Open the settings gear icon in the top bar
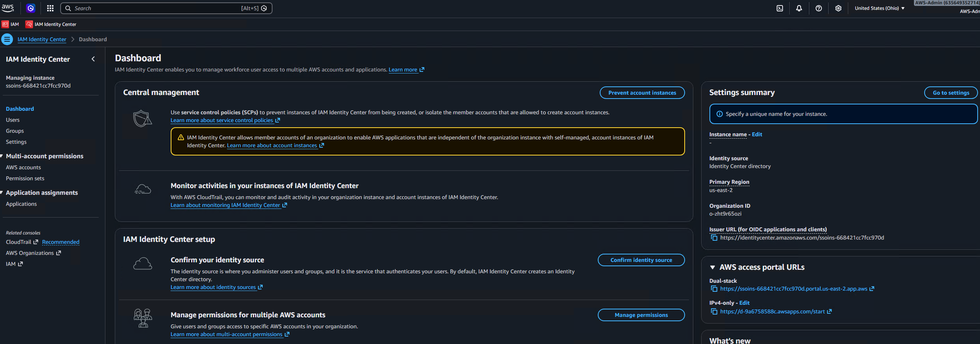980x344 pixels. [x=838, y=8]
